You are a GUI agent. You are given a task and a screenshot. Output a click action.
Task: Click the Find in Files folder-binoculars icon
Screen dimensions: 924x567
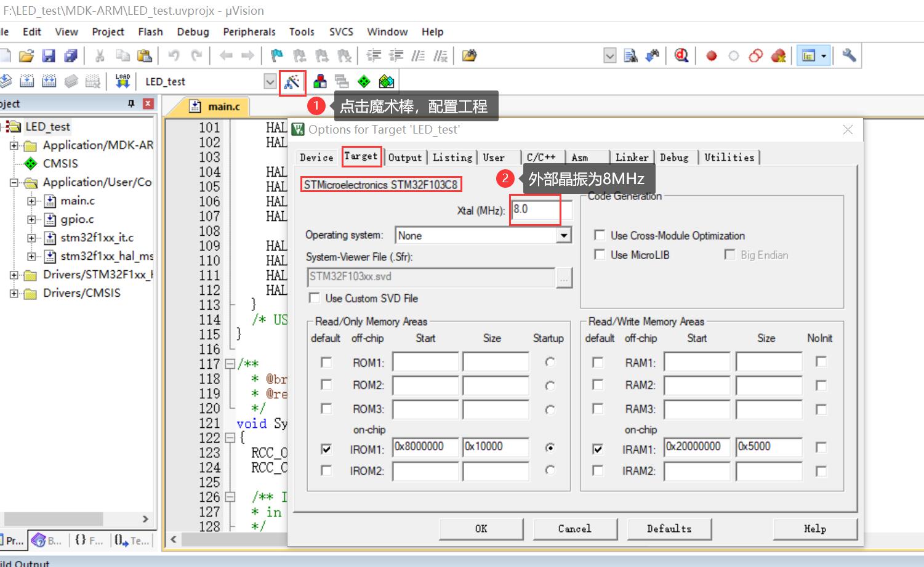pyautogui.click(x=469, y=56)
